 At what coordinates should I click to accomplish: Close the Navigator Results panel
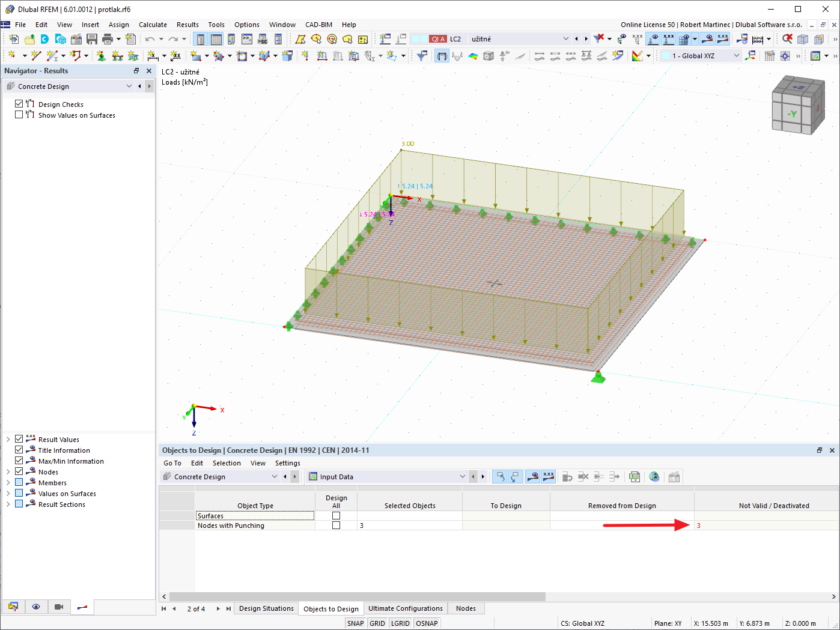coord(149,71)
